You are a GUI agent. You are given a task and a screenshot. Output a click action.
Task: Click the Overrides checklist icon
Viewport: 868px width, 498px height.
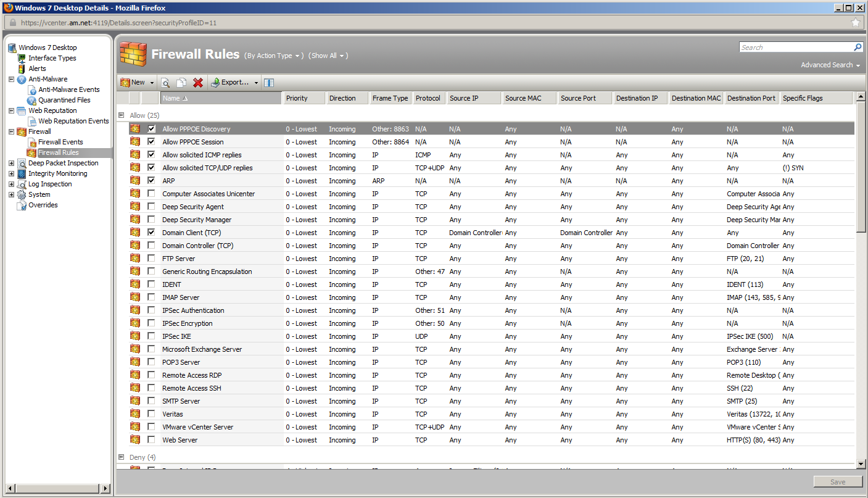[22, 205]
